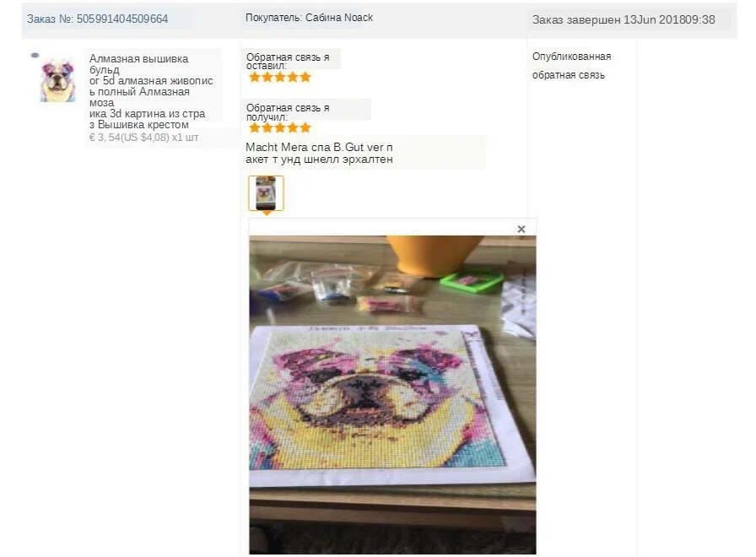756x557 pixels.
Task: Click the first star of feedback left rating
Action: point(255,77)
